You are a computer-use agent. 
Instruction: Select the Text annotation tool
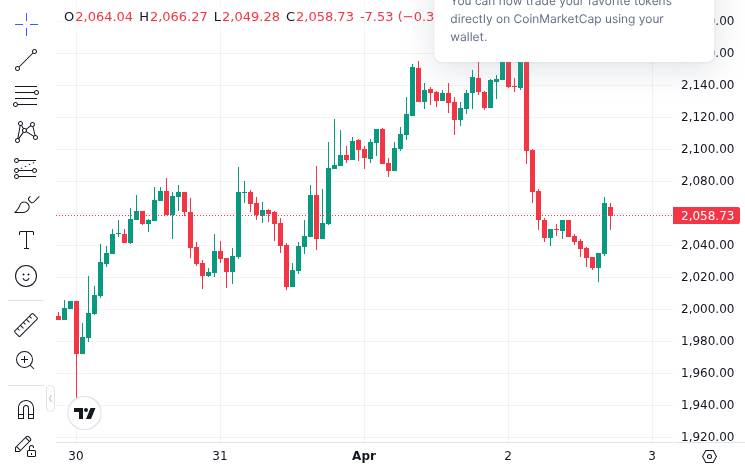tap(26, 240)
